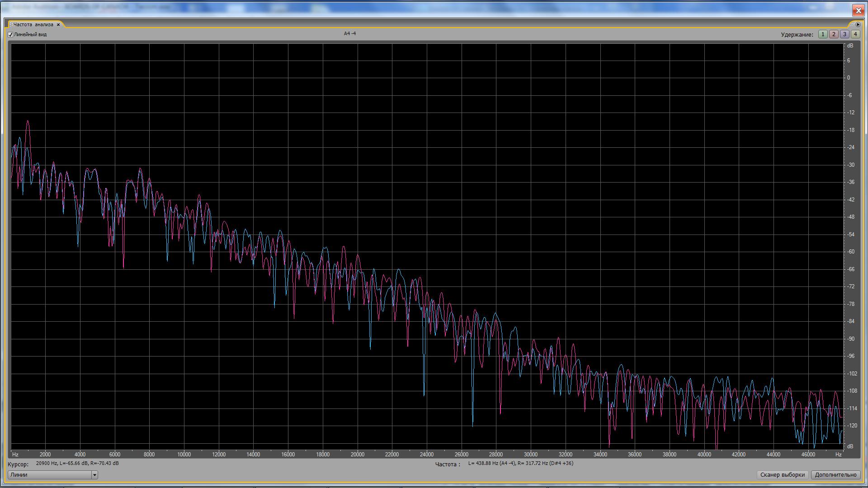Click the A4 -4 note label at top
This screenshot has width=868, height=488.
click(x=349, y=33)
